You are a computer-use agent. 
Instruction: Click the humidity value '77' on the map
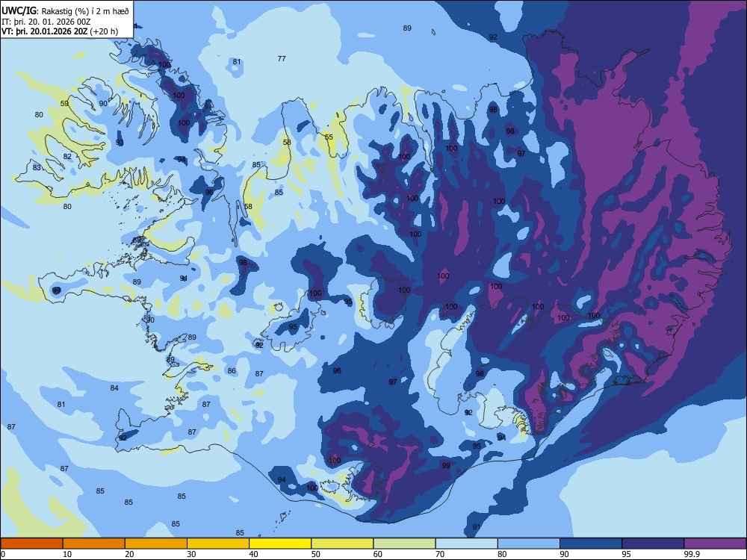pyautogui.click(x=282, y=58)
